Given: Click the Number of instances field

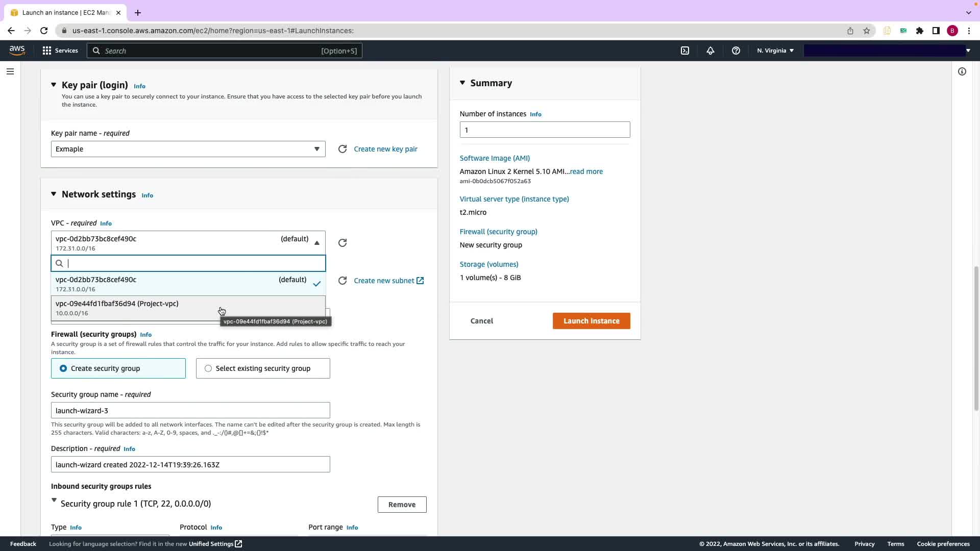Looking at the screenshot, I should coord(545,130).
